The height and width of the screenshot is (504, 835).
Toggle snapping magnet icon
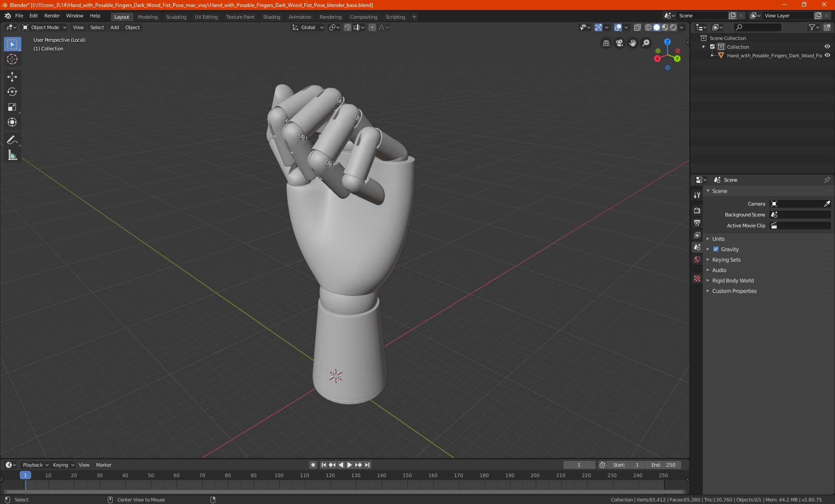coord(347,27)
